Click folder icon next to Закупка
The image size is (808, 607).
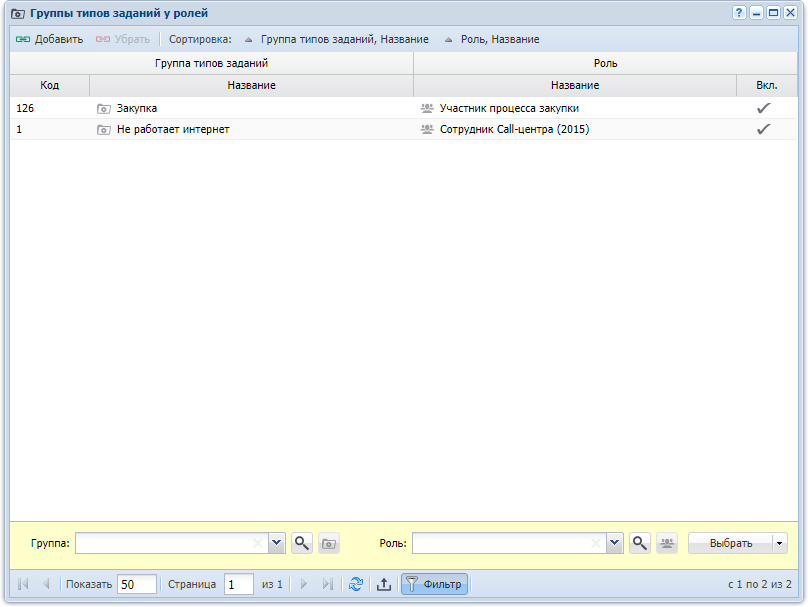104,109
